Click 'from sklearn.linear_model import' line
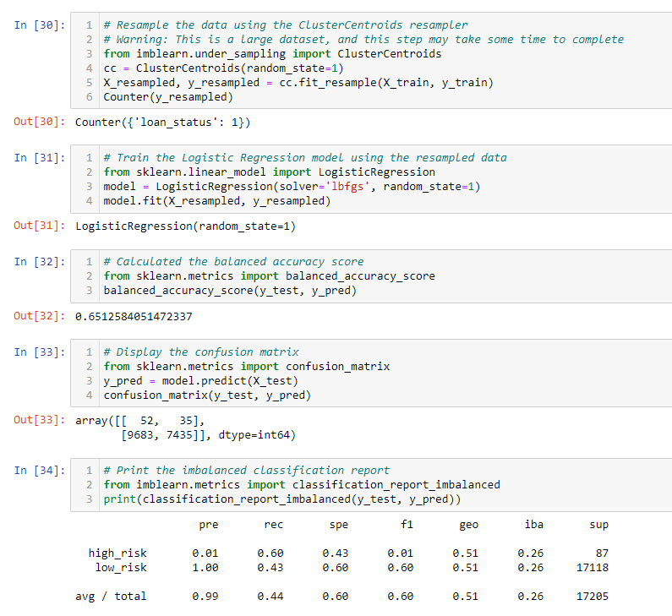Screen dimensions: 672x616 (269, 172)
